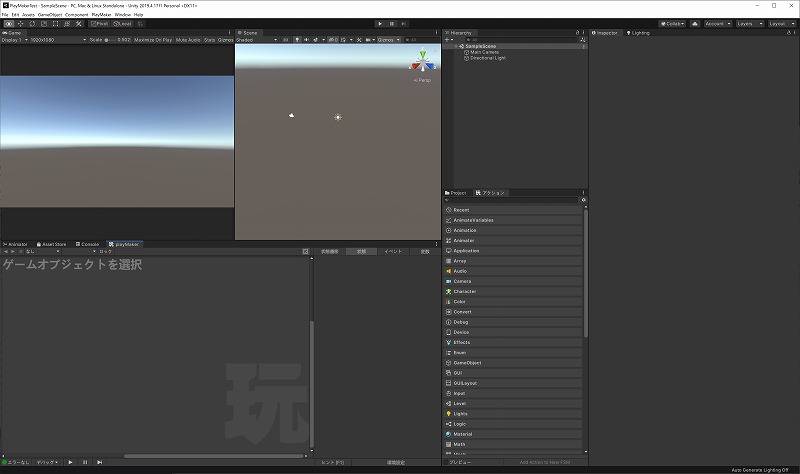Lock the Hierarchy panel
800x474 pixels.
pos(578,33)
